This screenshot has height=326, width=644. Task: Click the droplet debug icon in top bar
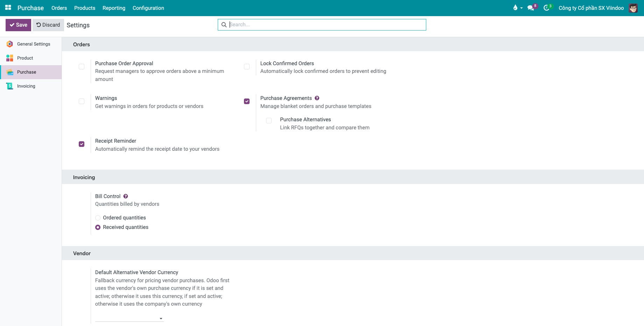(515, 8)
